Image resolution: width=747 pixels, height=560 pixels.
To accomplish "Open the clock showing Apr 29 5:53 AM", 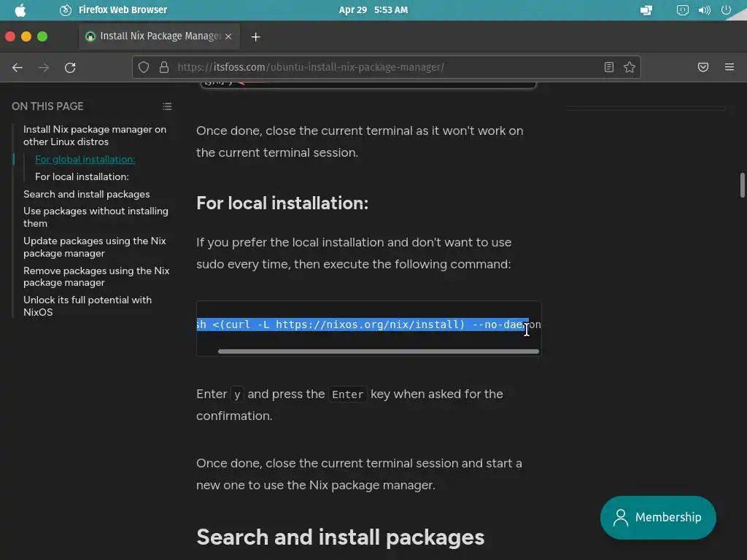I will [373, 10].
